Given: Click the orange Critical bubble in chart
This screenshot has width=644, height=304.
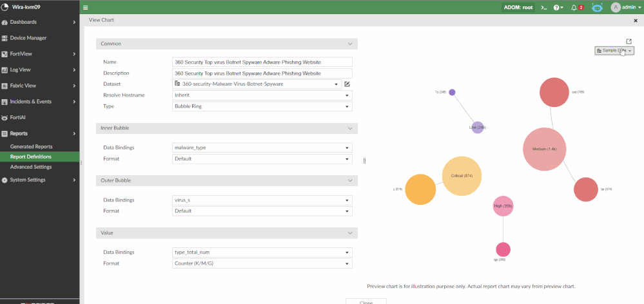Looking at the screenshot, I should pyautogui.click(x=462, y=176).
